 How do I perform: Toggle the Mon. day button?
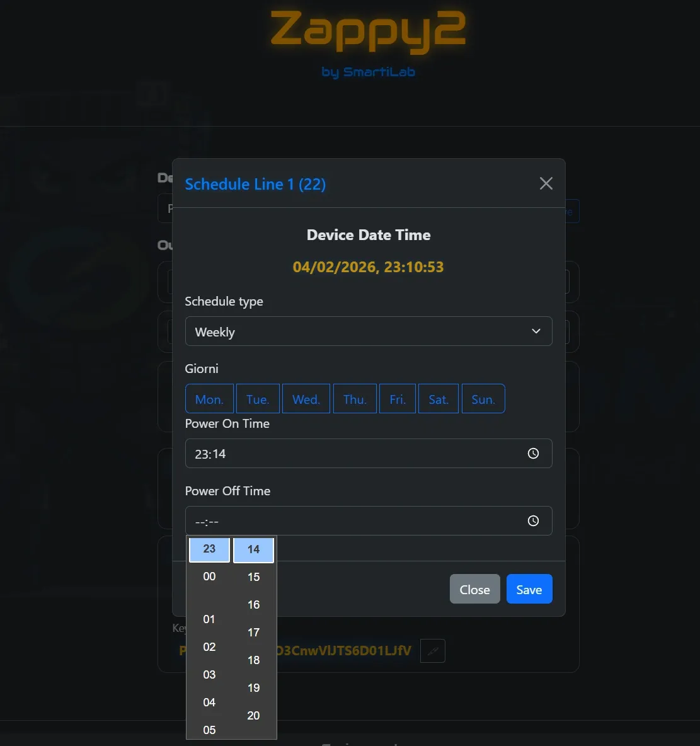pyautogui.click(x=209, y=399)
